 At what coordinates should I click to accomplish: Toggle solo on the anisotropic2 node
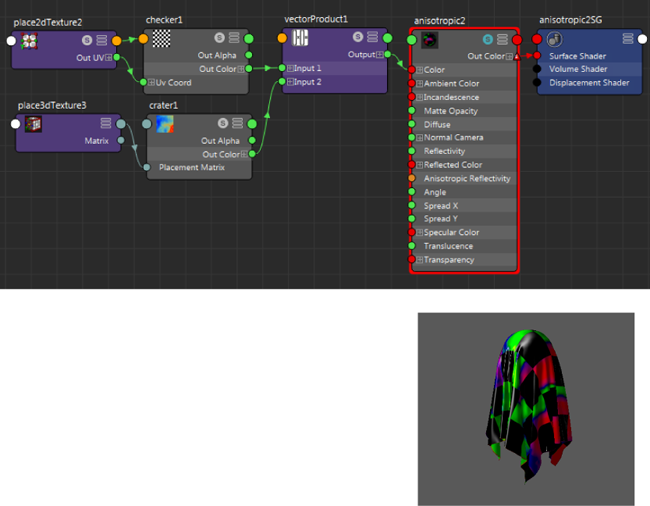coord(488,39)
